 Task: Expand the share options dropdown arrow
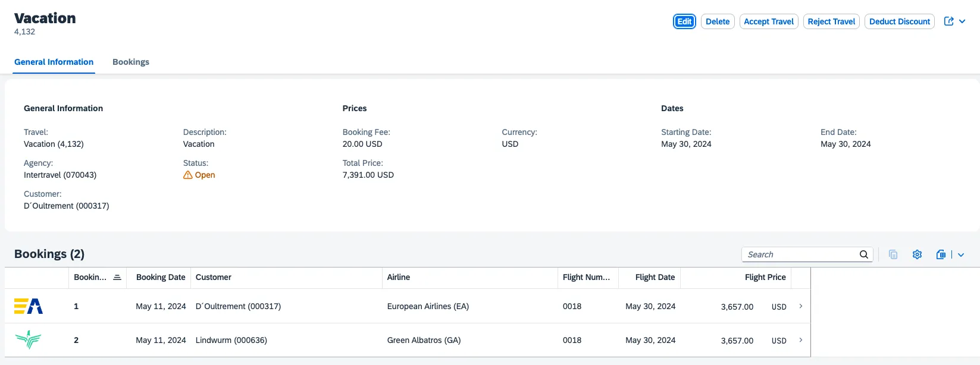962,21
